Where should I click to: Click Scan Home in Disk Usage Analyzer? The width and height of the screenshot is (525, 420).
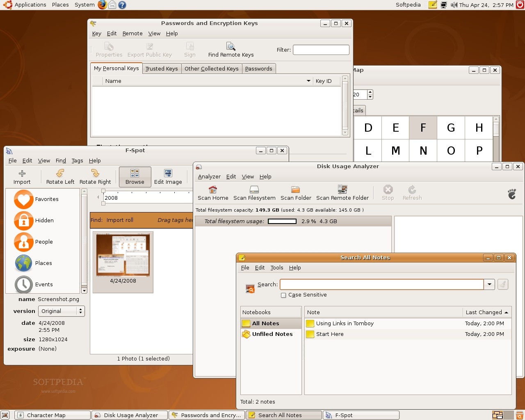point(213,193)
